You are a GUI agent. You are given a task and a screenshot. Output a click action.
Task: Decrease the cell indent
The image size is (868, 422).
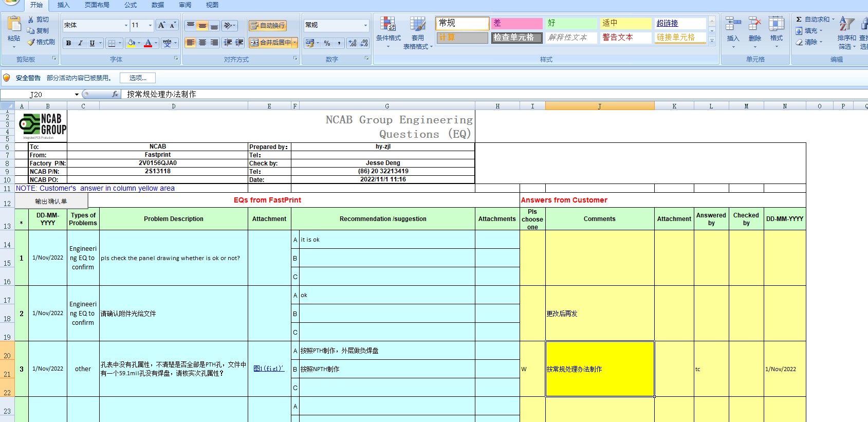coord(228,43)
